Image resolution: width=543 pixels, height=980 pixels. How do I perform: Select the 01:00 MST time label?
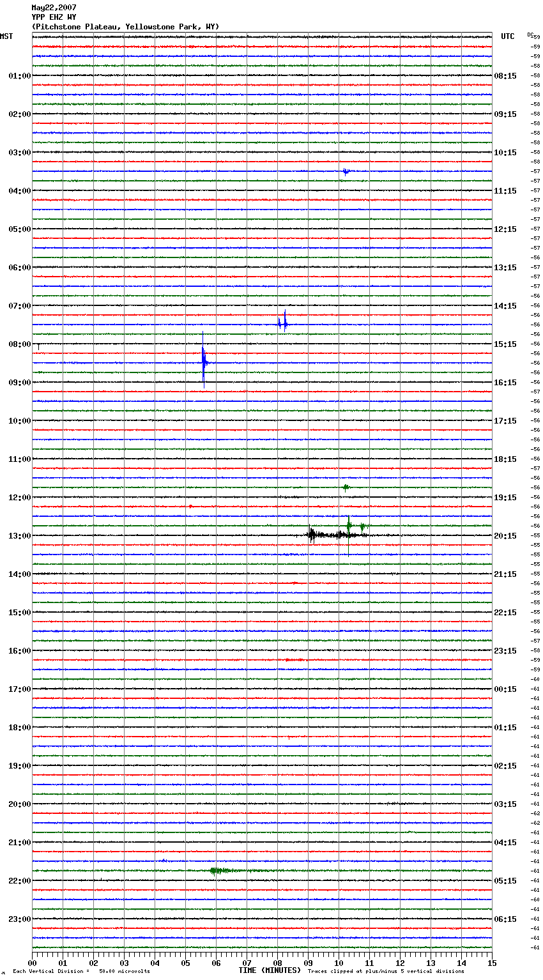[x=19, y=76]
